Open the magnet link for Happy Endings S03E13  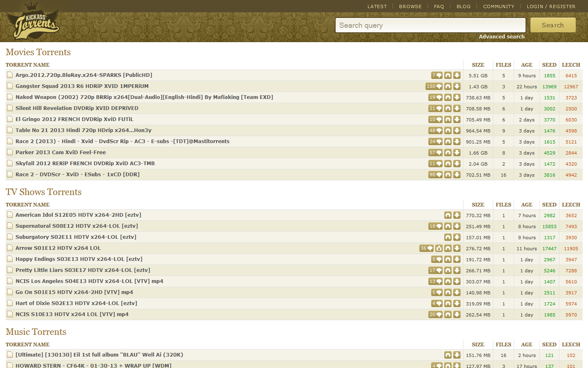[448, 259]
